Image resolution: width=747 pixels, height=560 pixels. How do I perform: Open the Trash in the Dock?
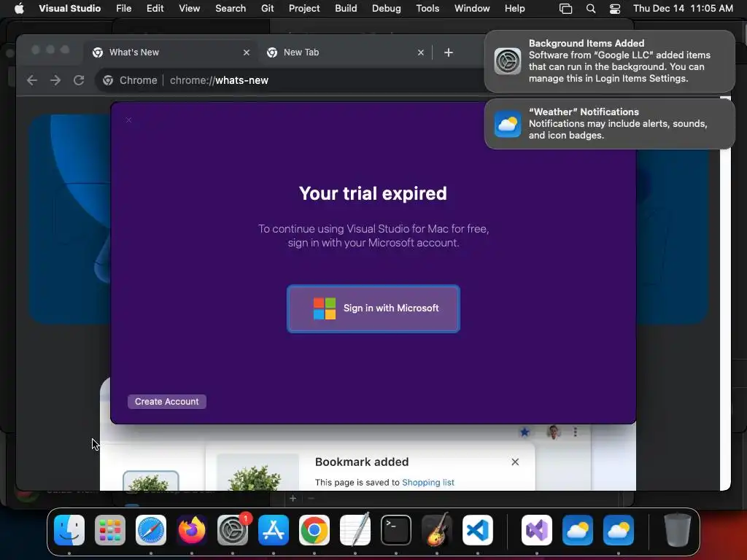[x=677, y=530]
